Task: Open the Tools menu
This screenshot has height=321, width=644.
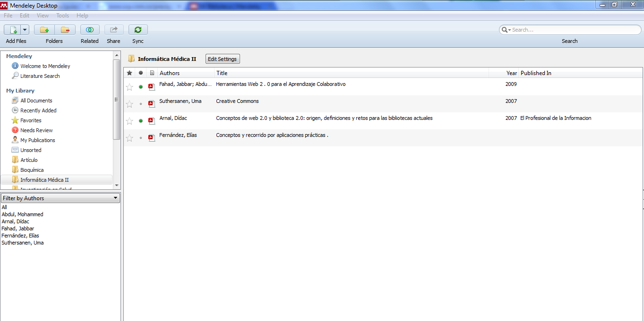Action: click(63, 16)
